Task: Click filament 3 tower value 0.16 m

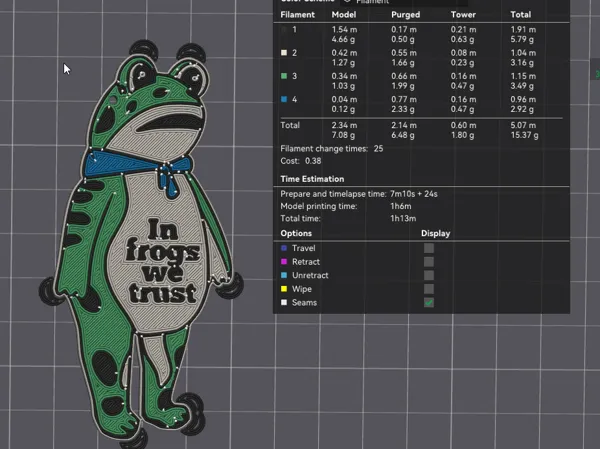Action: [x=463, y=76]
